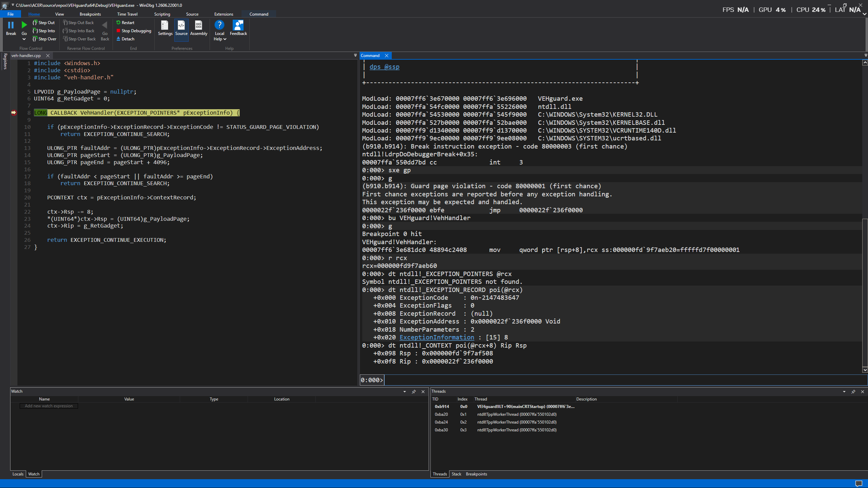The width and height of the screenshot is (868, 488).
Task: Click Step Out Back
Action: pyautogui.click(x=78, y=23)
